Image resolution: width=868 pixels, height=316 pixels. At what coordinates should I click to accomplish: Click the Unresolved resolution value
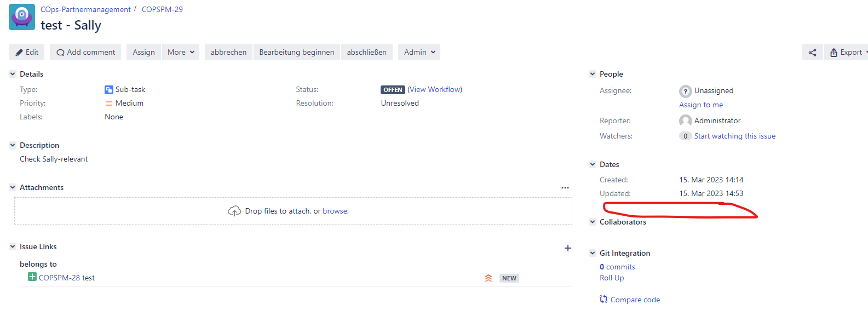click(x=400, y=104)
